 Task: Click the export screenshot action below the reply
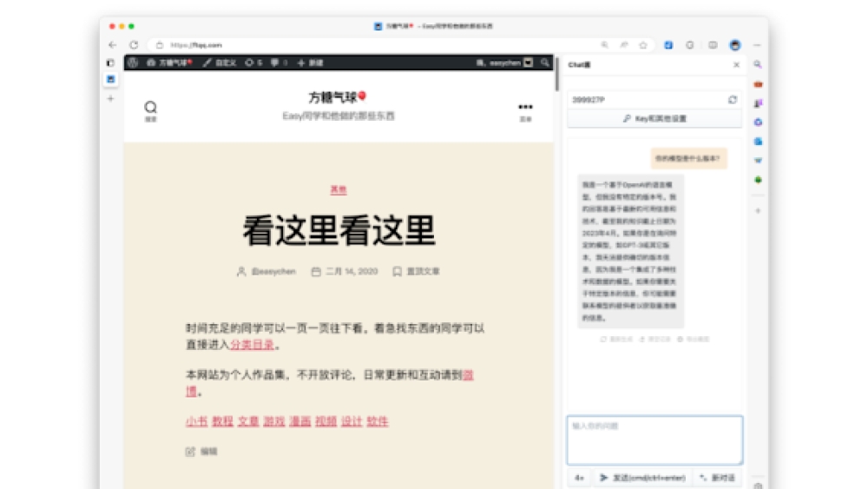[x=693, y=339]
